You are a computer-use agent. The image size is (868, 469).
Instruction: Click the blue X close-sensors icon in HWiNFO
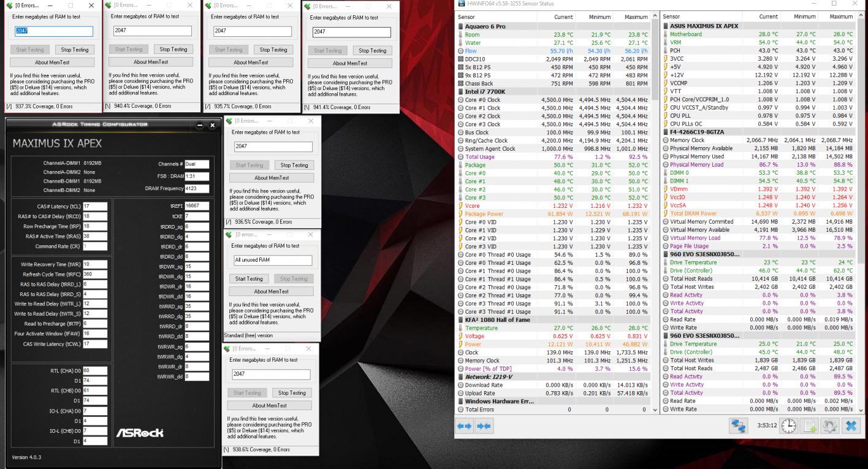coord(851,425)
